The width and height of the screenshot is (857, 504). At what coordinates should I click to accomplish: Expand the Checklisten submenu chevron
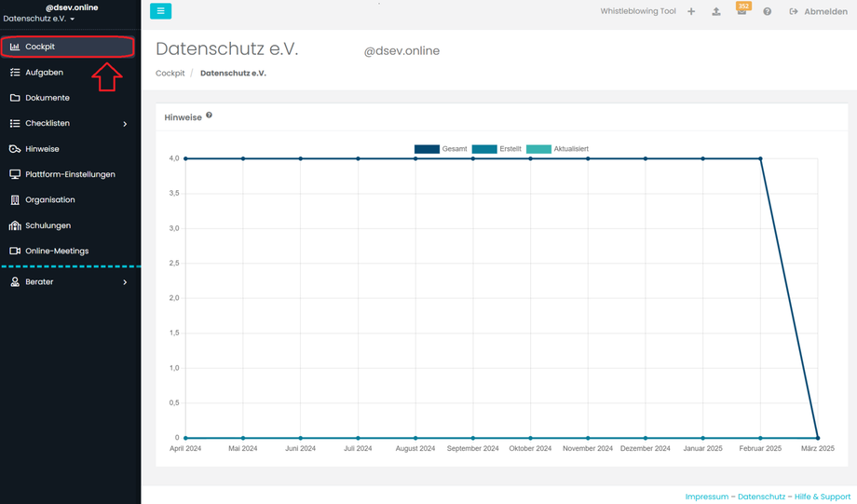coord(125,124)
